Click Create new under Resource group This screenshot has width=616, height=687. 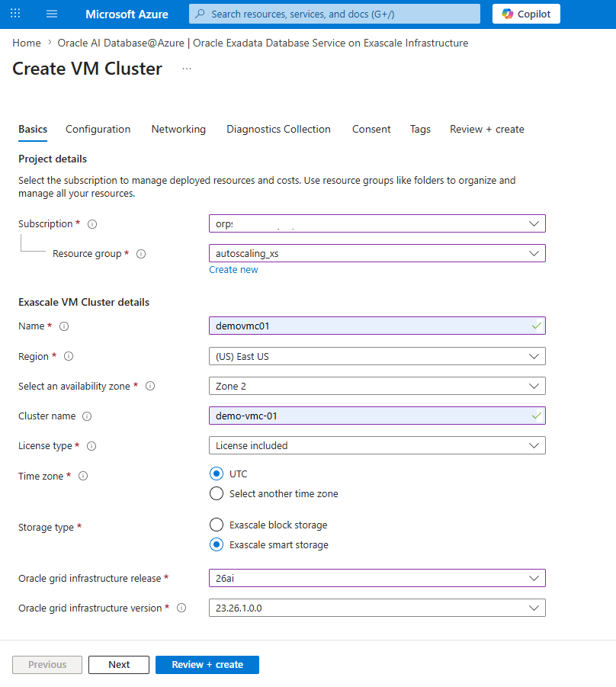point(233,269)
